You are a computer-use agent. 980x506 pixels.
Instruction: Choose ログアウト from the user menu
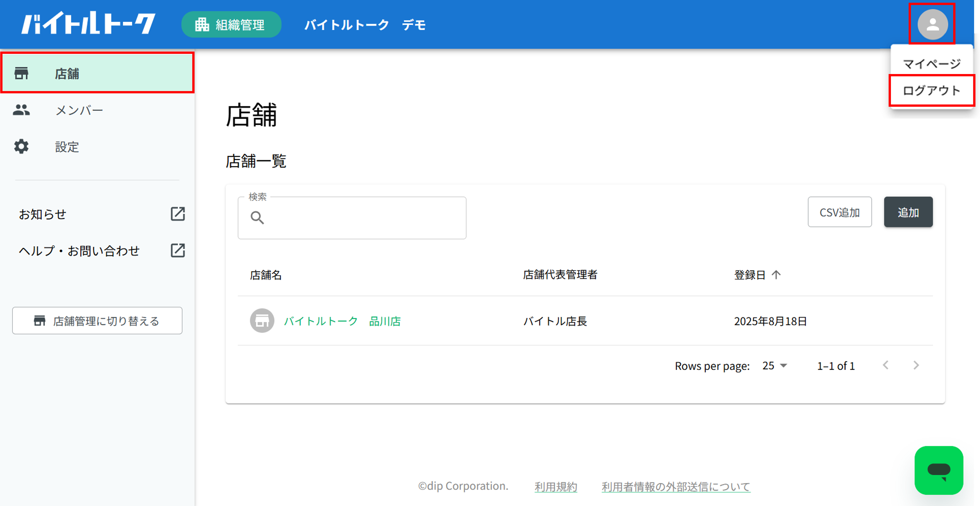tap(932, 90)
